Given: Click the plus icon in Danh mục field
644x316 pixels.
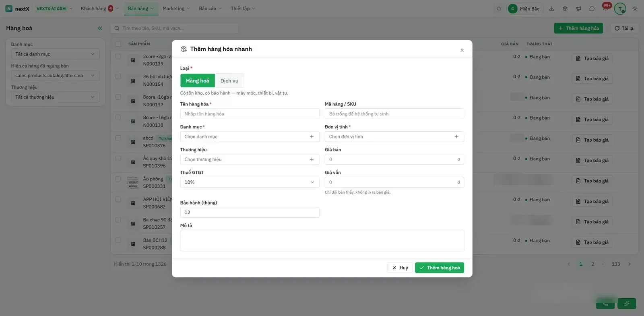Looking at the screenshot, I should (x=312, y=137).
